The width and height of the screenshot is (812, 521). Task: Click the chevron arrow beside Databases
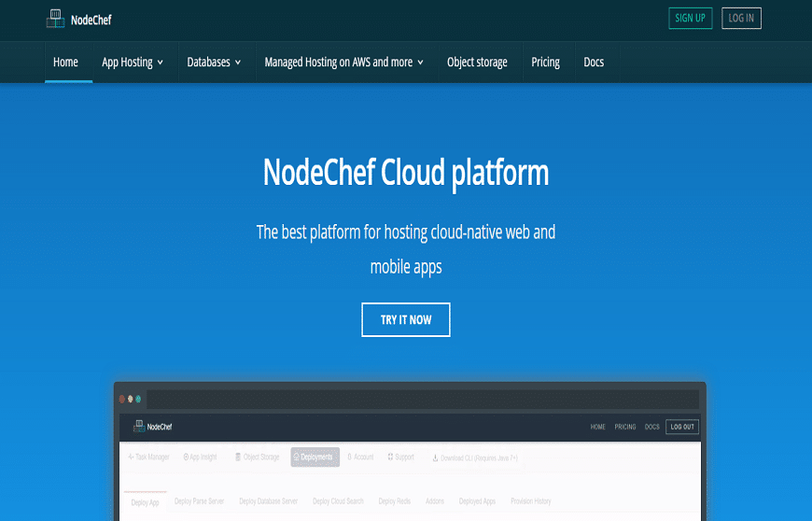238,63
